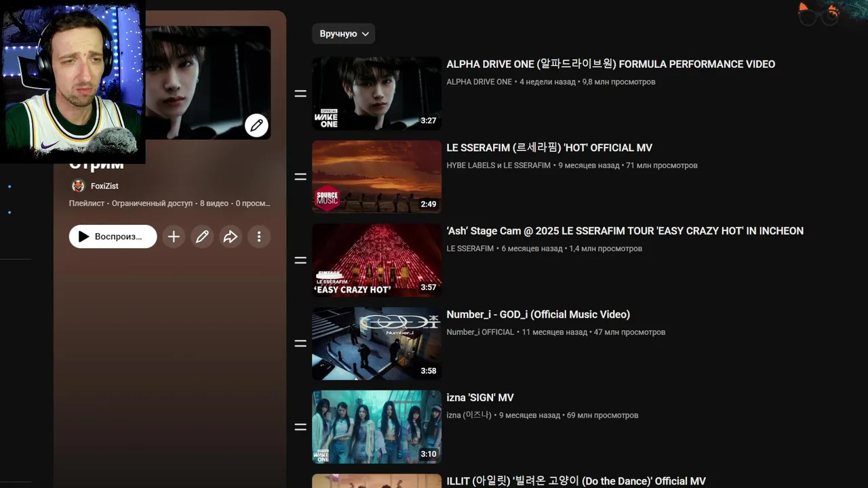Click '69 млн просмотров' text
This screenshot has height=488, width=868.
602,415
